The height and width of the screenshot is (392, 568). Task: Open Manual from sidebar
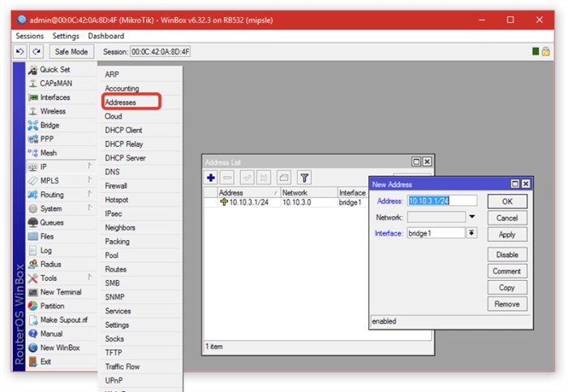[62, 334]
